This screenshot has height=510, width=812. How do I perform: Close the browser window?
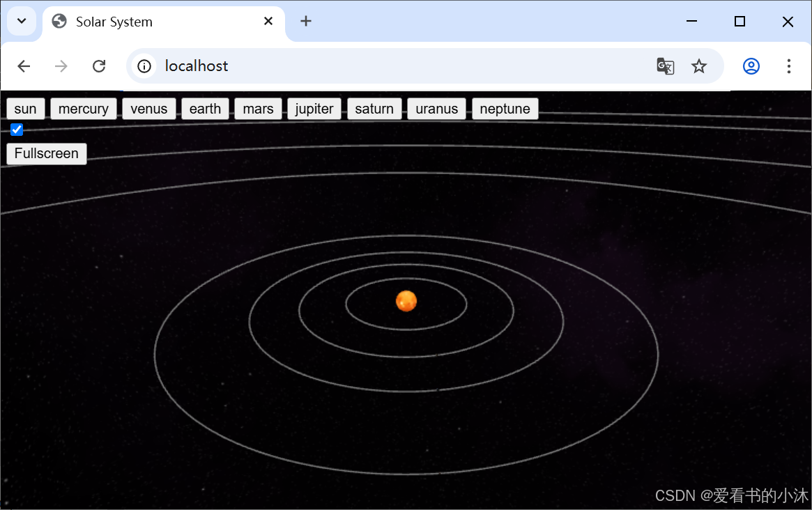(788, 21)
